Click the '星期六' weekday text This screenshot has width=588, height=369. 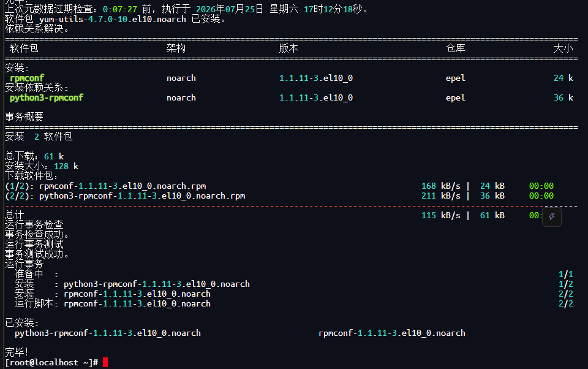(284, 9)
